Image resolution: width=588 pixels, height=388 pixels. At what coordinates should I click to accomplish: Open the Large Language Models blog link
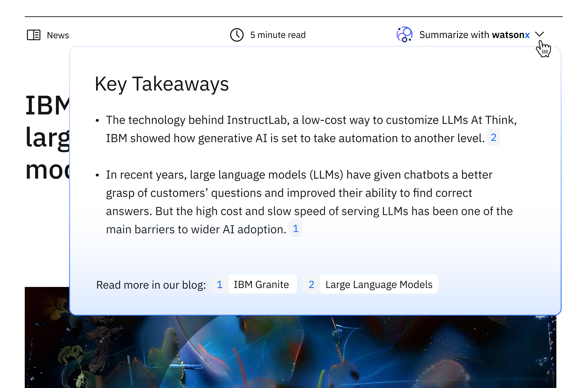(x=370, y=284)
